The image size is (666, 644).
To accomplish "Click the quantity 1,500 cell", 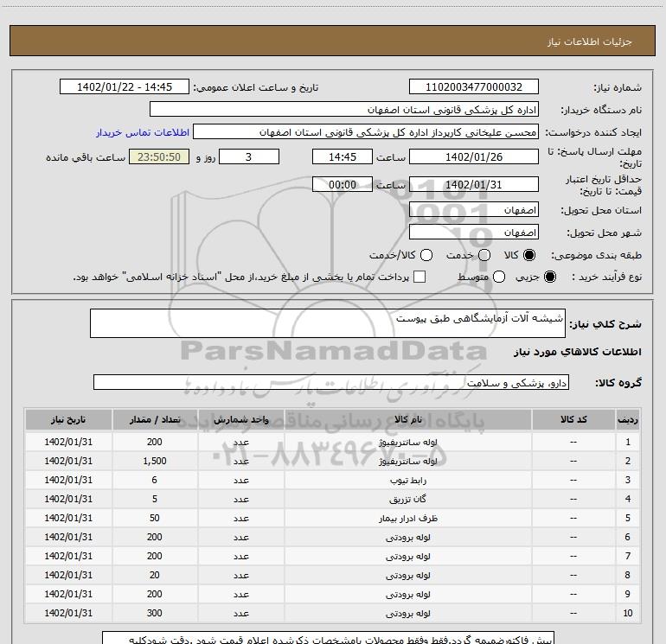I will coord(155,461).
